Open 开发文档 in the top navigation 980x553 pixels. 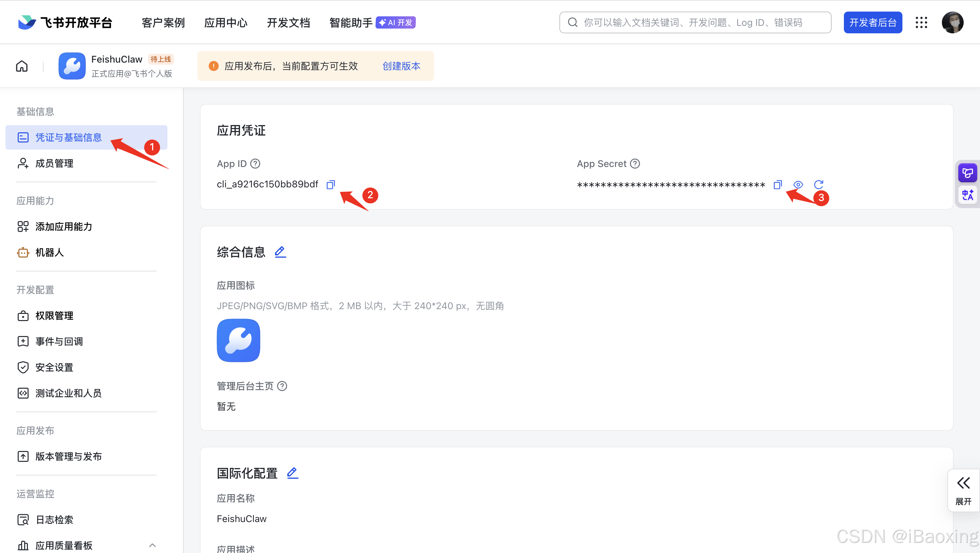288,22
